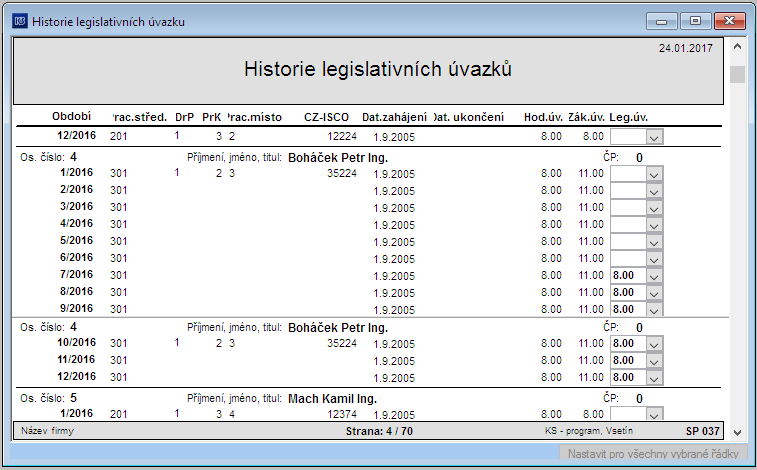Click name 'Mach Kamil Ing.'

coord(333,399)
